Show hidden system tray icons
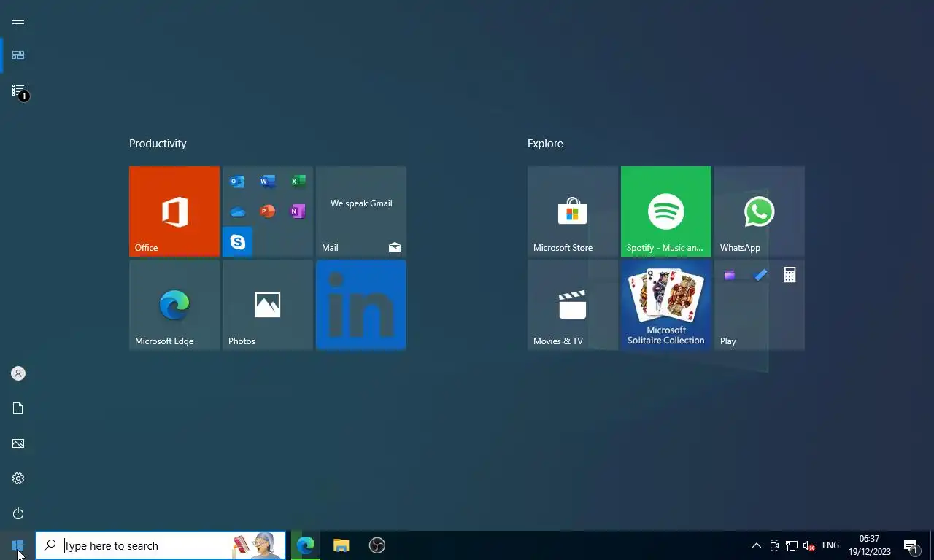The image size is (934, 560). pos(757,545)
